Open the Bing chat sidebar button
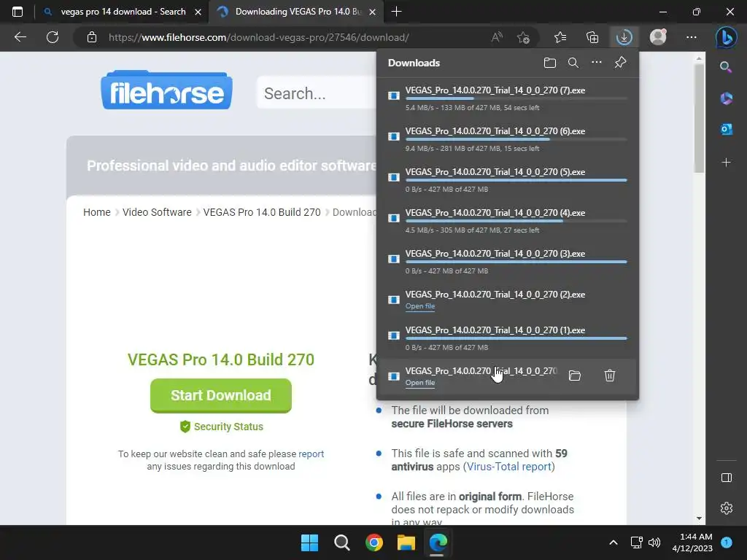This screenshot has width=747, height=560. [x=726, y=37]
